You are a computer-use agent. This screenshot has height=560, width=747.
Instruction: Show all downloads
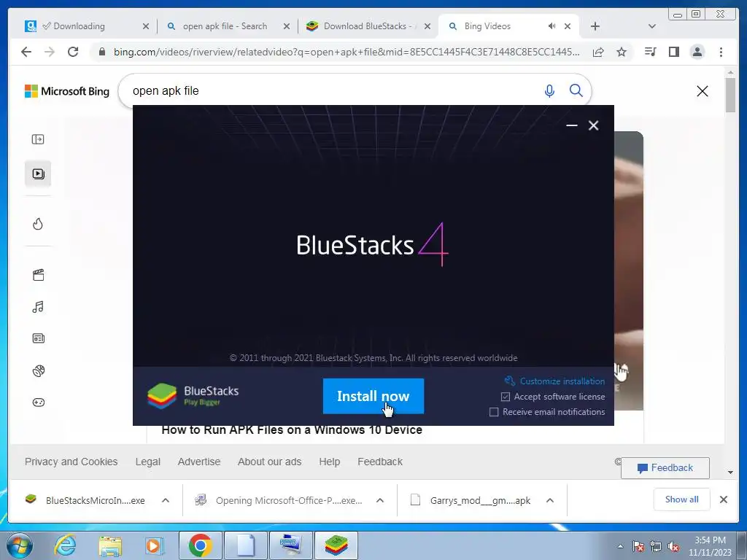click(682, 499)
